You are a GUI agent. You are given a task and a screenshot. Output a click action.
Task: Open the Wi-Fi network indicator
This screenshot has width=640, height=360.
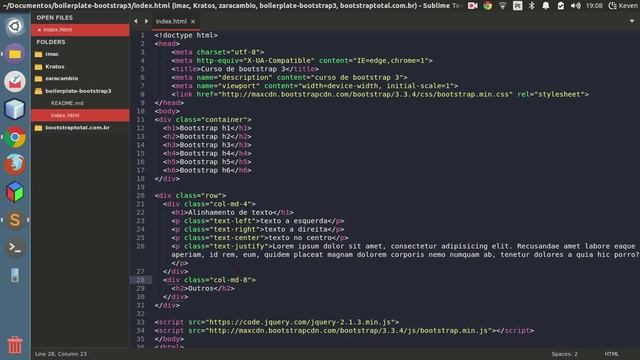[502, 6]
